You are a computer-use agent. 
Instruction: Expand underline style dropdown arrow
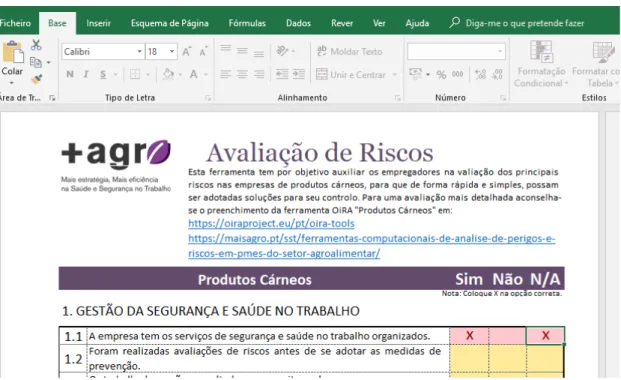pos(116,74)
